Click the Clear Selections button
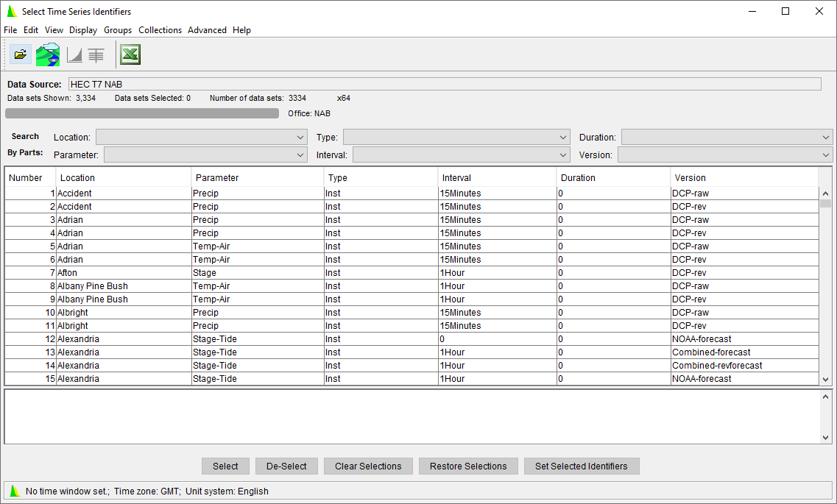 point(368,466)
